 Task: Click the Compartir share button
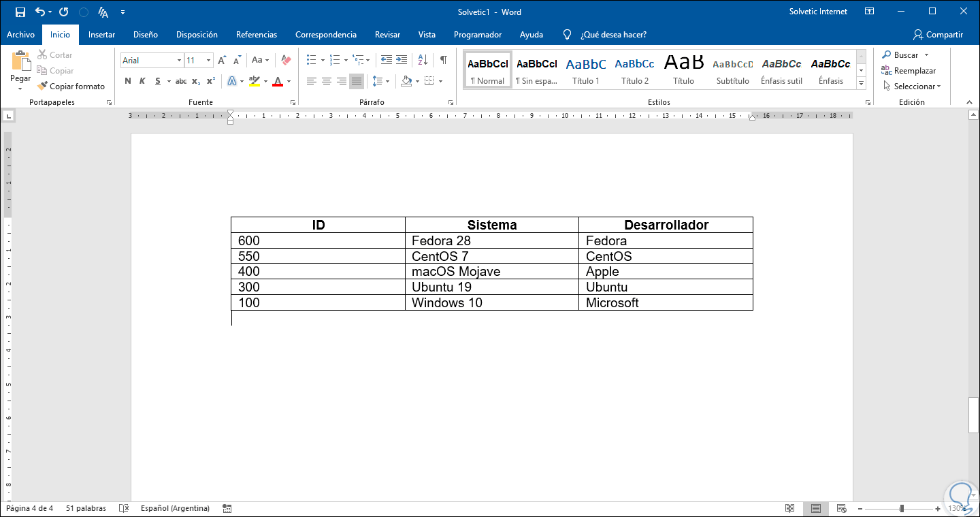click(938, 35)
